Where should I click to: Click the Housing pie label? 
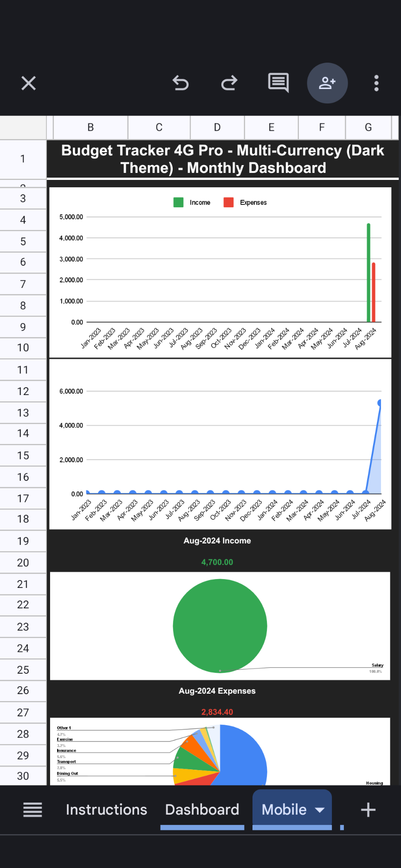pos(375,783)
